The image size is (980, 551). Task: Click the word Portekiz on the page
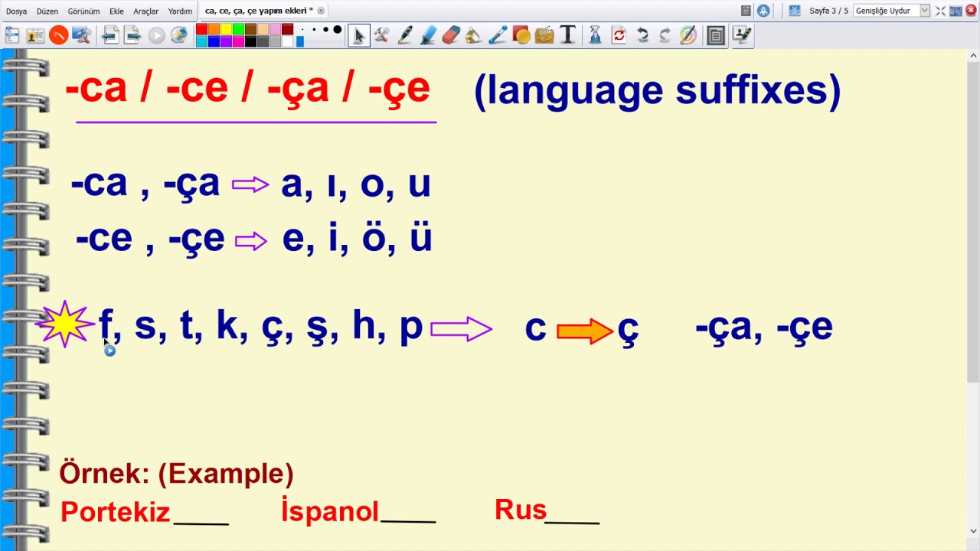[x=116, y=512]
